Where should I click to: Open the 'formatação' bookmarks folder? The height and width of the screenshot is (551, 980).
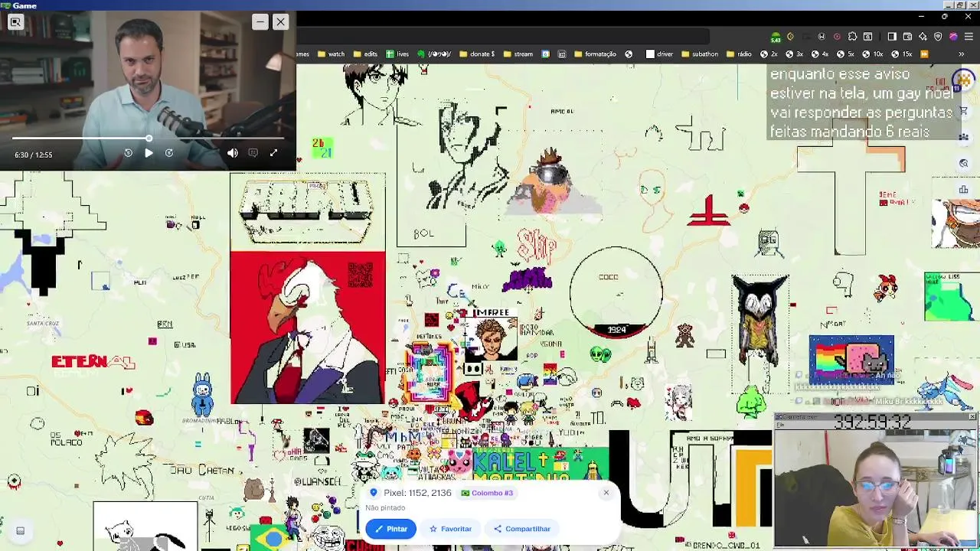[x=595, y=54]
